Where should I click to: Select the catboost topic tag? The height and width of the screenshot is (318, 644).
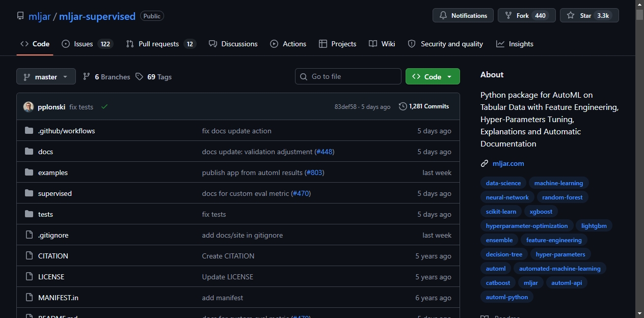pos(498,283)
